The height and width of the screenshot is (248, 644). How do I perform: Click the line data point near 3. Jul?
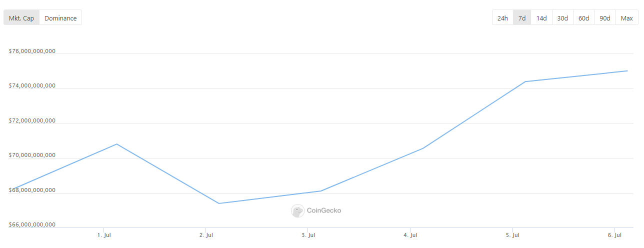tap(321, 191)
